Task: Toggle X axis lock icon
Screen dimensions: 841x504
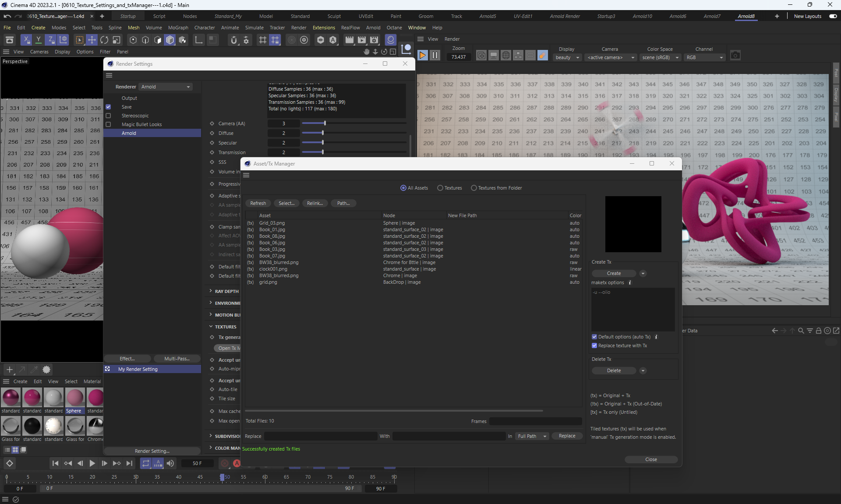Action: pos(26,40)
